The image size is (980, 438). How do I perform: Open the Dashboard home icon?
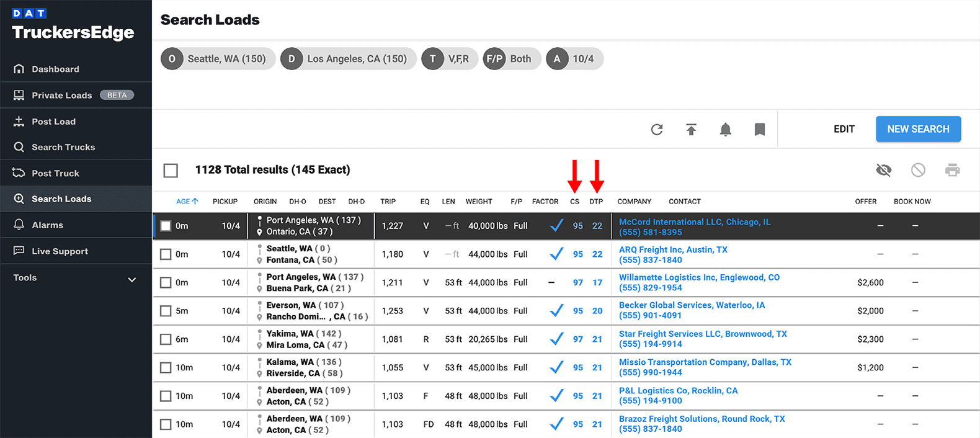tap(19, 69)
